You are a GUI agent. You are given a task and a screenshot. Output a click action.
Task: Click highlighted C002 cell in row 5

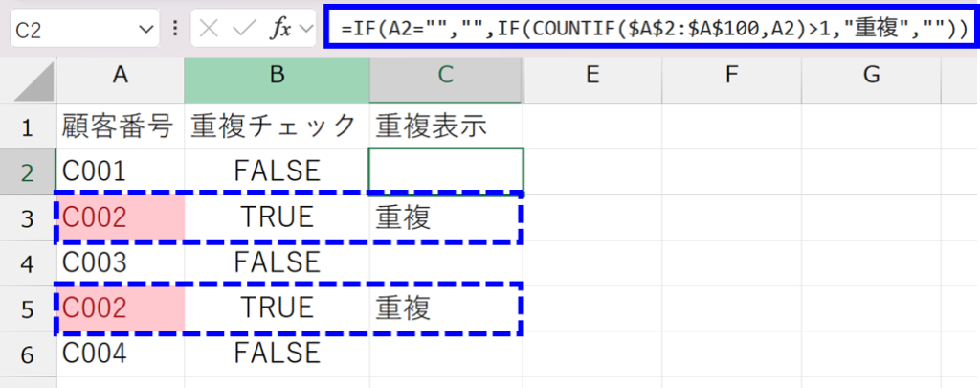point(120,308)
